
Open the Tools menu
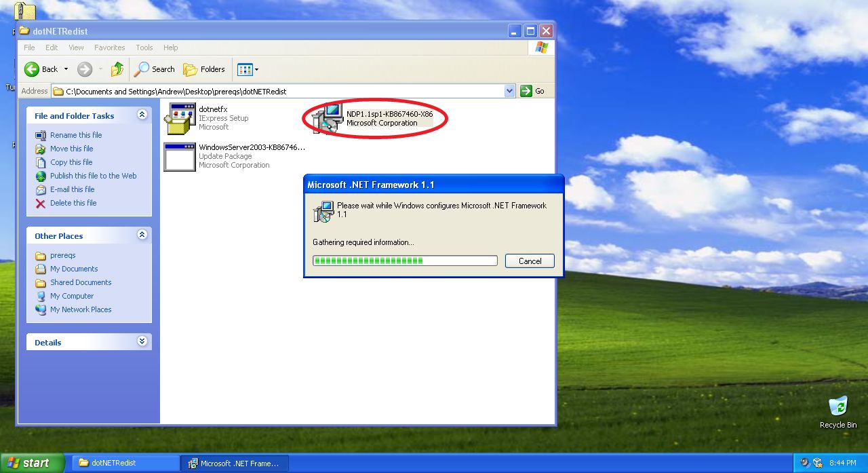(144, 48)
